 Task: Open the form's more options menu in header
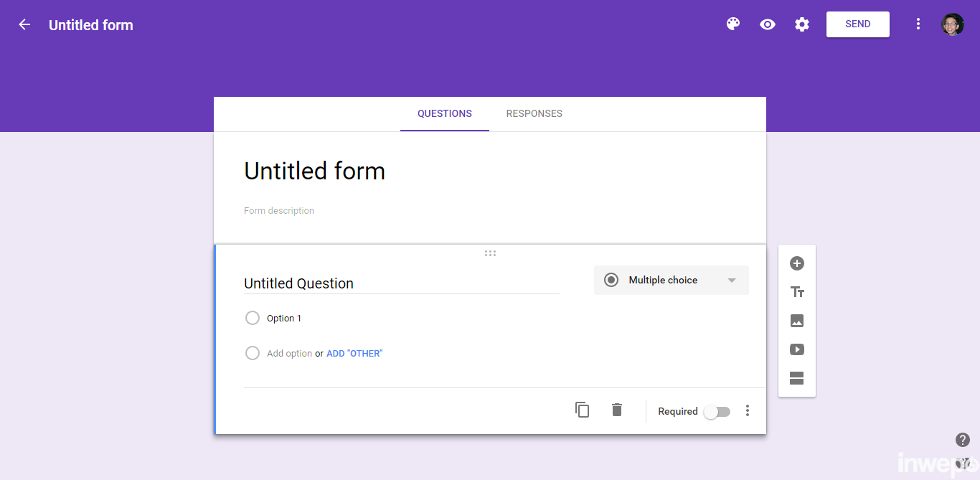(918, 24)
